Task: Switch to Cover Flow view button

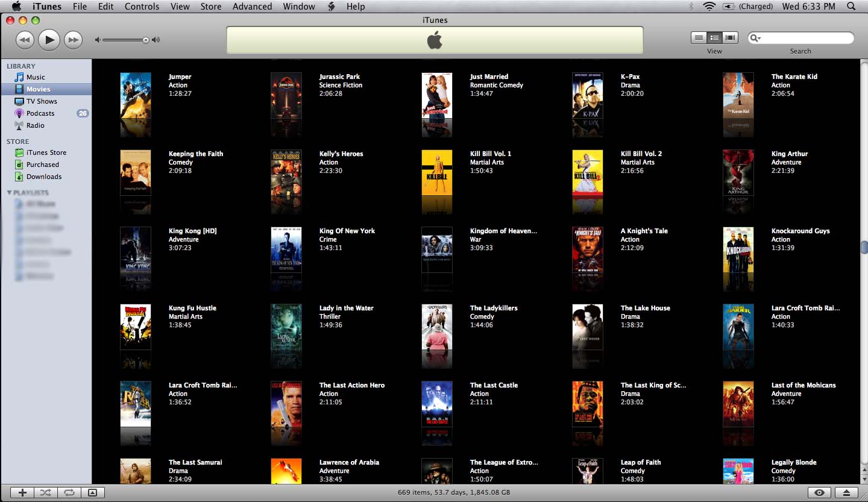Action: (x=731, y=37)
